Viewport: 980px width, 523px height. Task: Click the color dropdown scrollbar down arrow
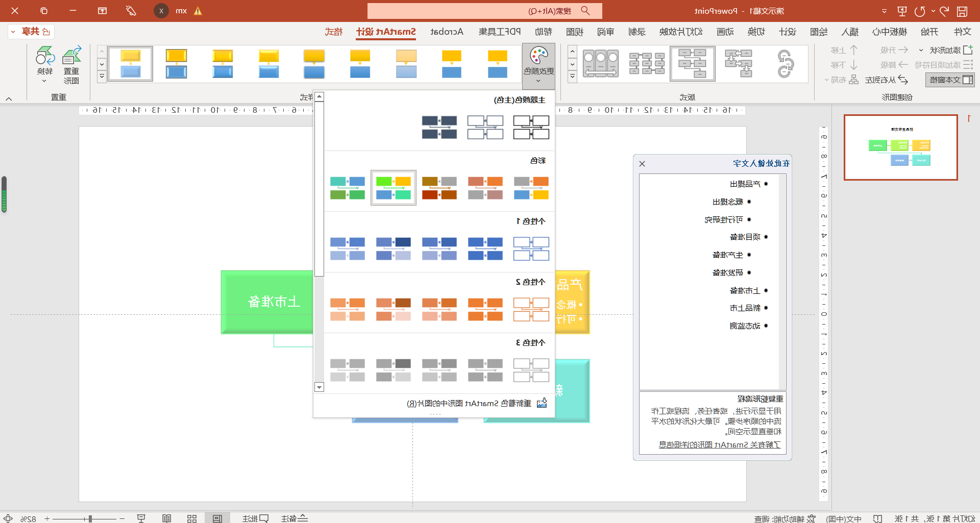[320, 387]
